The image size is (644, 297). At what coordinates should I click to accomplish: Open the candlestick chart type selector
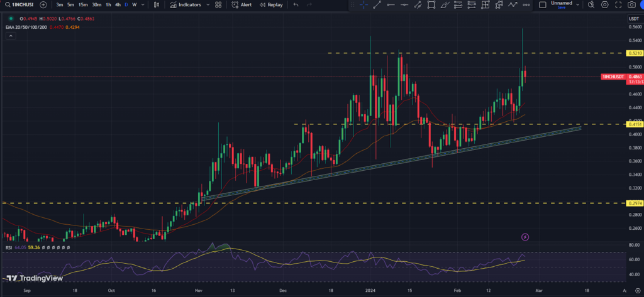[x=156, y=5]
